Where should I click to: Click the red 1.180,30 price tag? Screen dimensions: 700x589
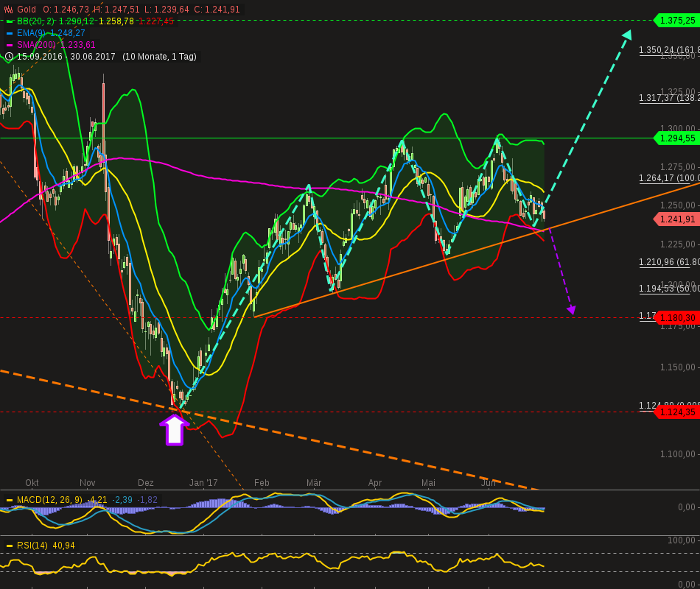pyautogui.click(x=676, y=318)
